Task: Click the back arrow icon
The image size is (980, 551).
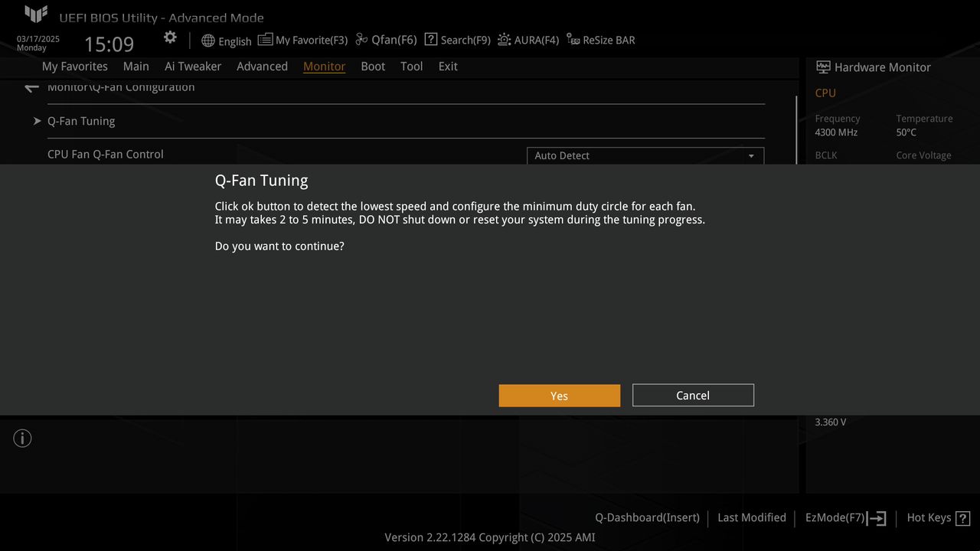Action: point(31,87)
